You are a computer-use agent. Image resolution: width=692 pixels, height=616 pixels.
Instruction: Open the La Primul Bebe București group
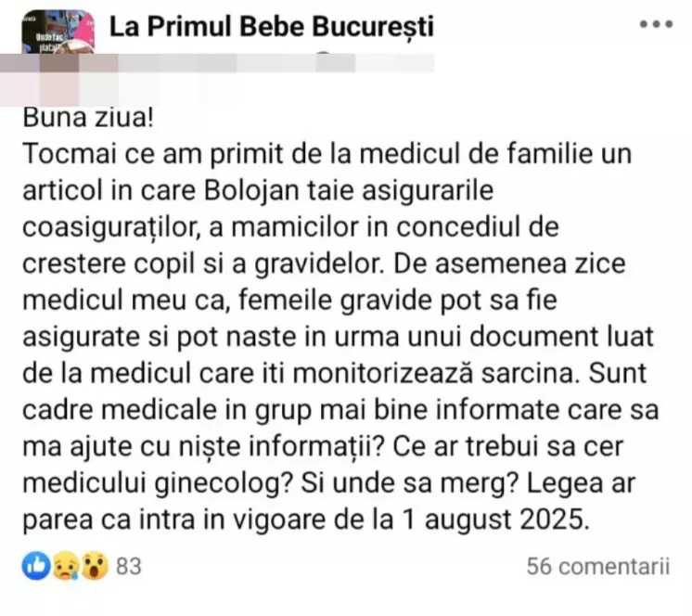tap(272, 26)
